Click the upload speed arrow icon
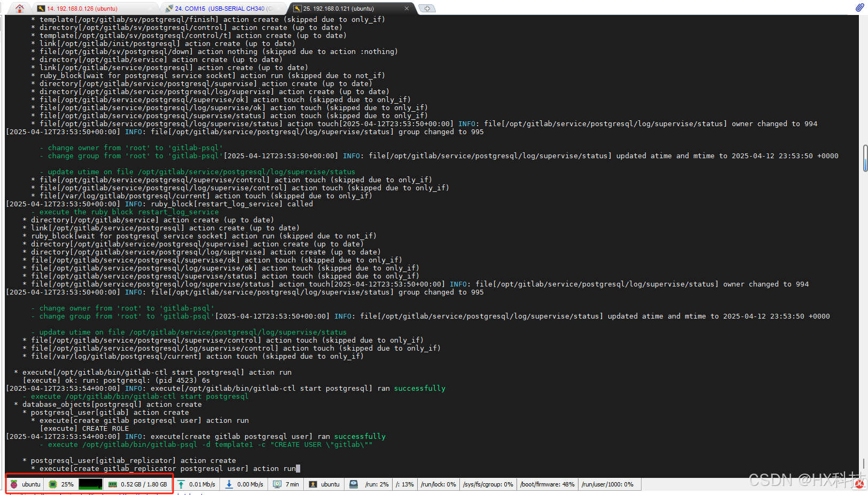 click(181, 484)
